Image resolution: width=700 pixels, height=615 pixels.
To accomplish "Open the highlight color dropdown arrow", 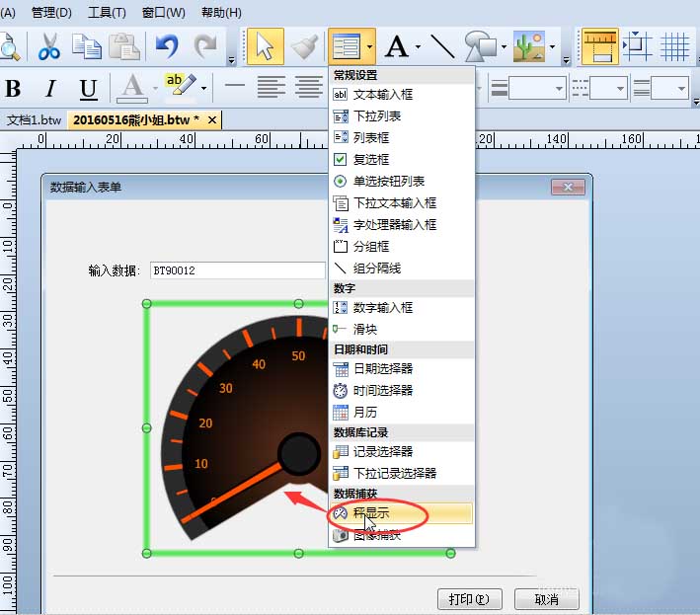I will tap(203, 88).
